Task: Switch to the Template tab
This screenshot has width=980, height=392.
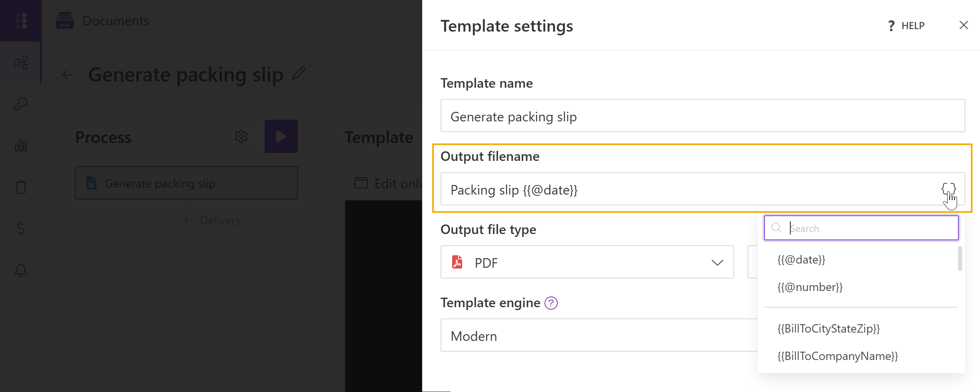Action: [x=379, y=137]
